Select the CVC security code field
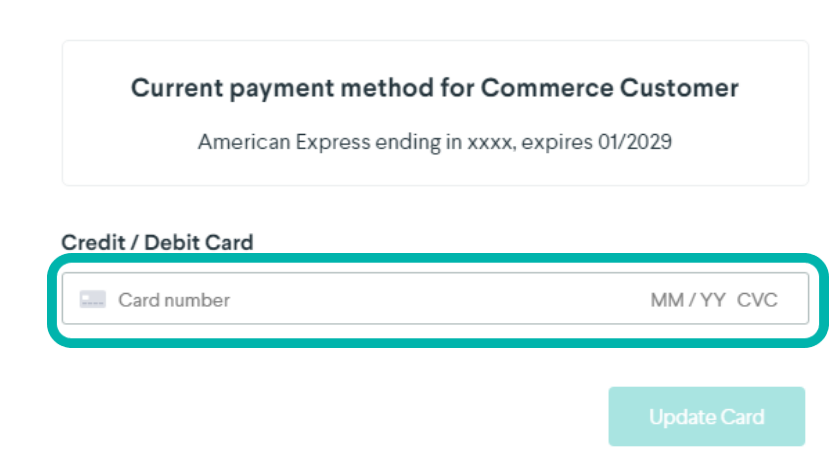 pos(757,300)
